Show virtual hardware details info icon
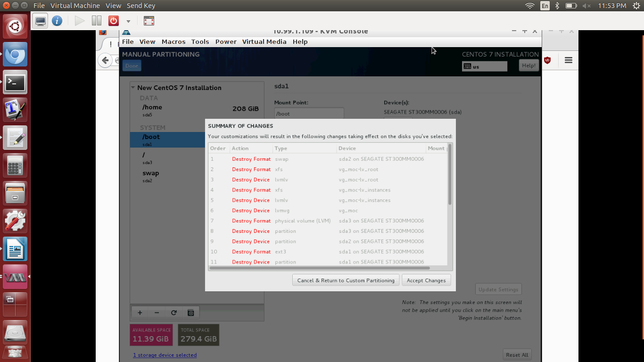Screen dimensions: 644x362 [57, 21]
